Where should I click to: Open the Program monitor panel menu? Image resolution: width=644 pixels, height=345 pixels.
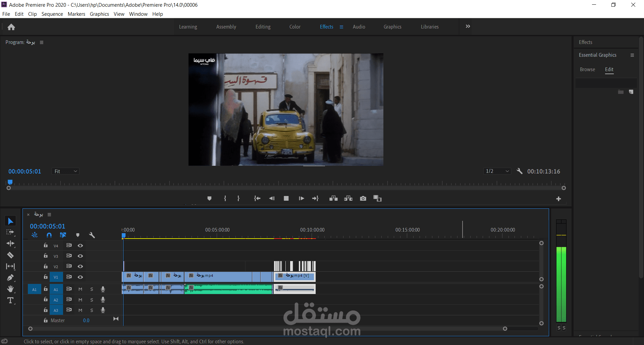(42, 42)
